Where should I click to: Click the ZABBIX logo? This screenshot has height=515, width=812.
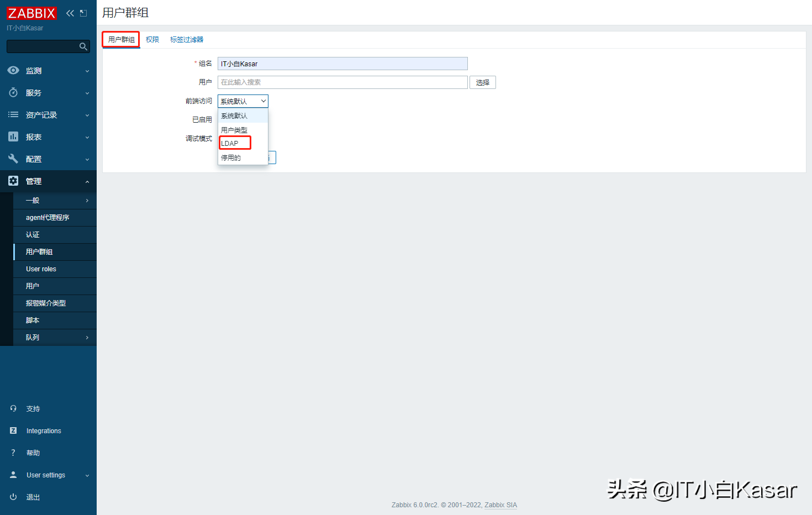coord(31,13)
